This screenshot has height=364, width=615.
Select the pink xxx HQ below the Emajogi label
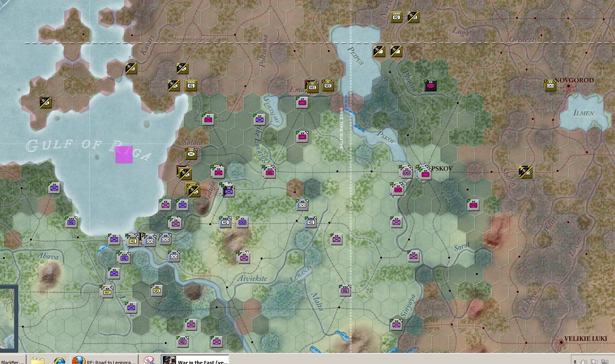(269, 172)
